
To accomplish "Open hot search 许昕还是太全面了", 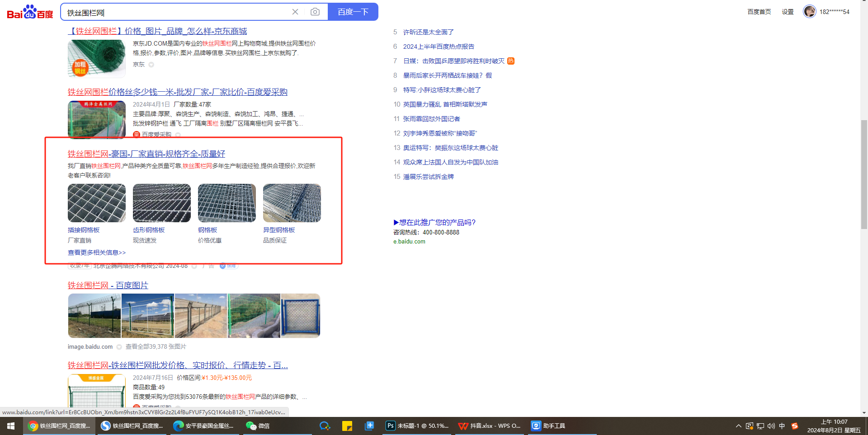I will (x=429, y=32).
